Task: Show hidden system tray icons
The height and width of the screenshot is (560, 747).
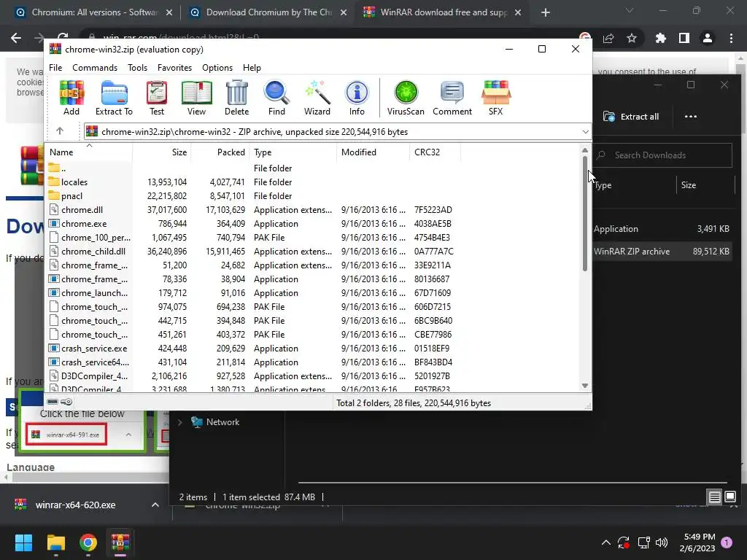Action: 605,542
